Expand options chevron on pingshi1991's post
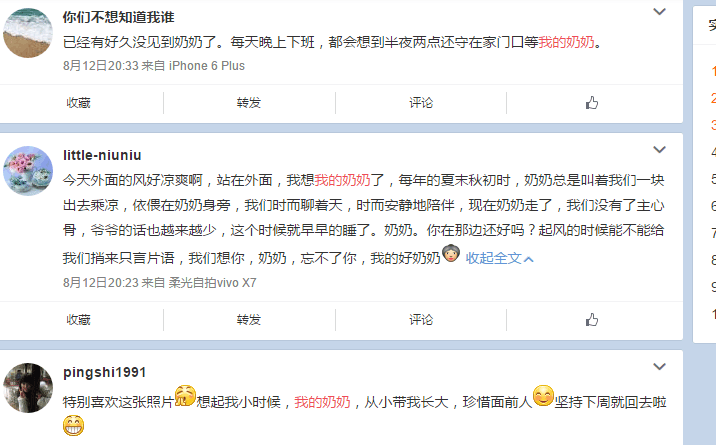 click(659, 366)
